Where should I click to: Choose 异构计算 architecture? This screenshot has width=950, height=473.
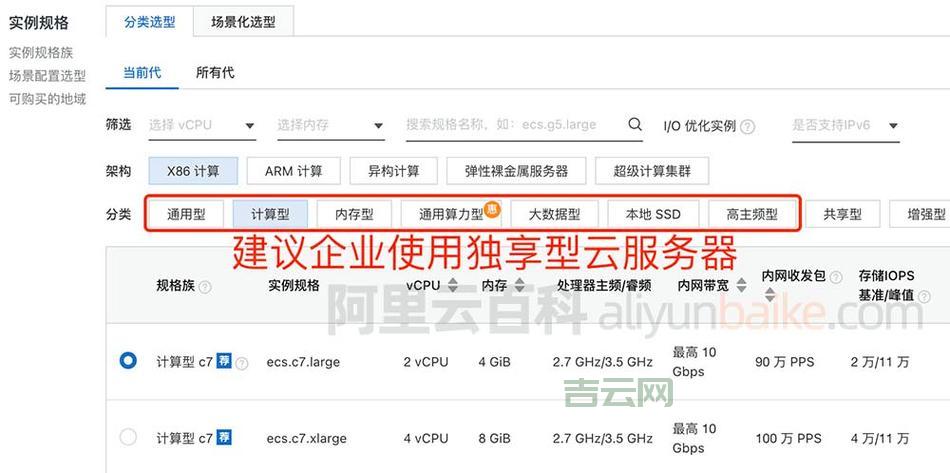(x=393, y=171)
